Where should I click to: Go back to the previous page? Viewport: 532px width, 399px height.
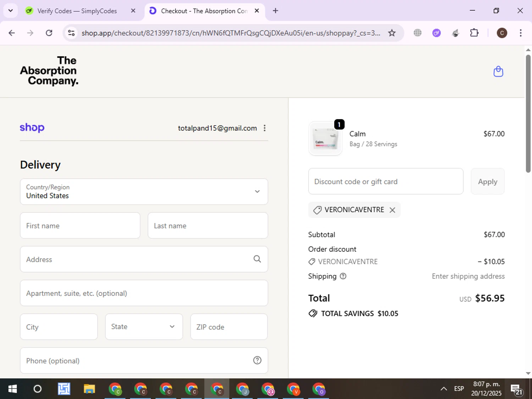point(12,33)
